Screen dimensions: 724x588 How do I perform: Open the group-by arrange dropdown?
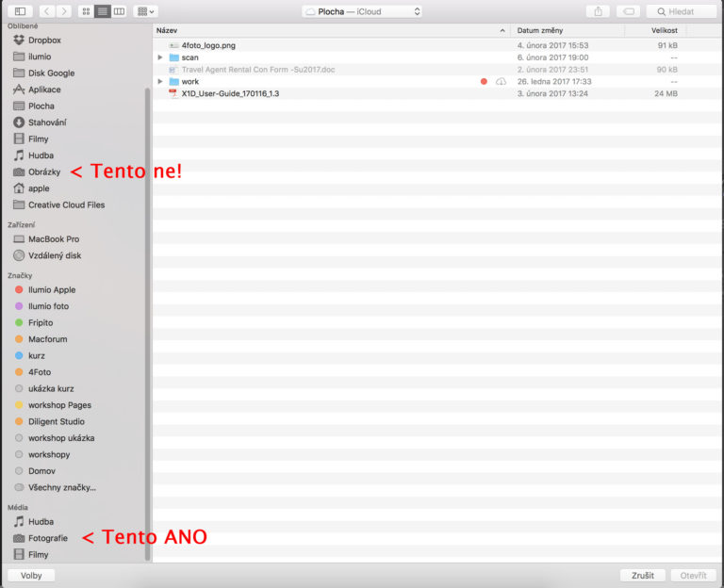tap(145, 11)
